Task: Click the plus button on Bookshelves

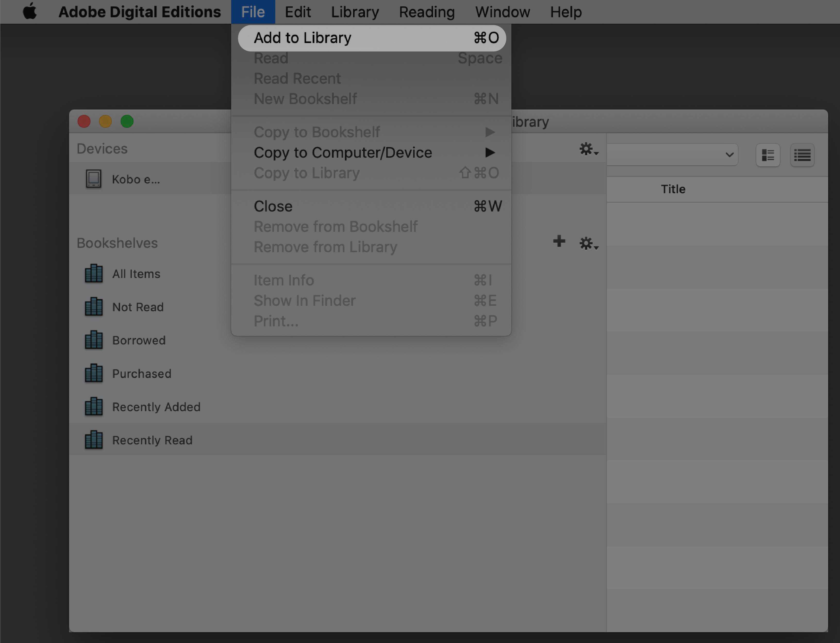Action: (x=558, y=242)
